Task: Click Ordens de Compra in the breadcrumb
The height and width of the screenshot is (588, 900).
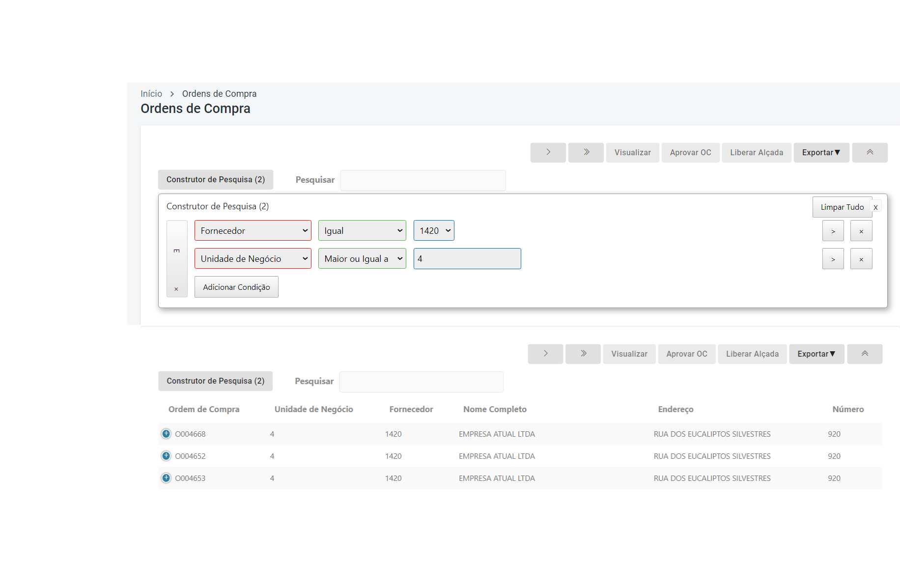Action: coord(219,94)
